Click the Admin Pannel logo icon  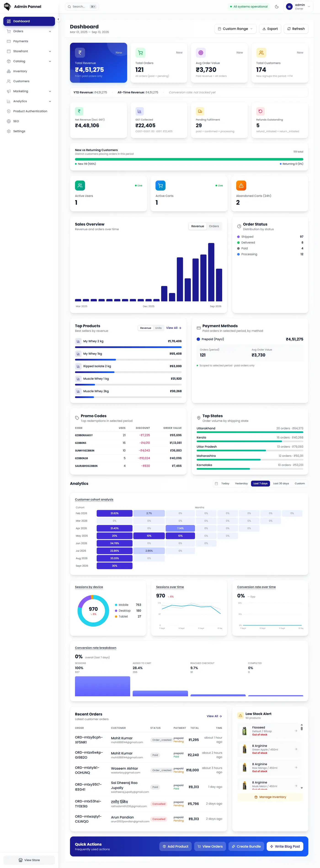pyautogui.click(x=7, y=6)
